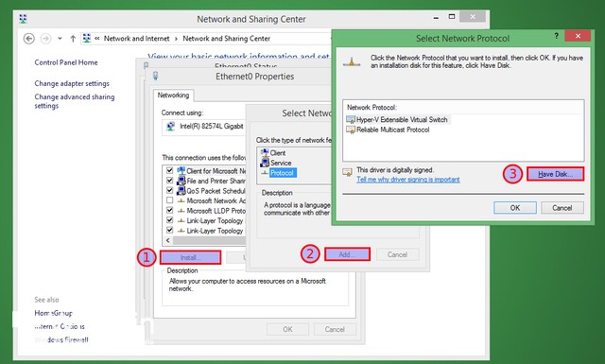Click OK in Ethernet0 Properties
Screen dimensions: 605x364
(x=287, y=329)
